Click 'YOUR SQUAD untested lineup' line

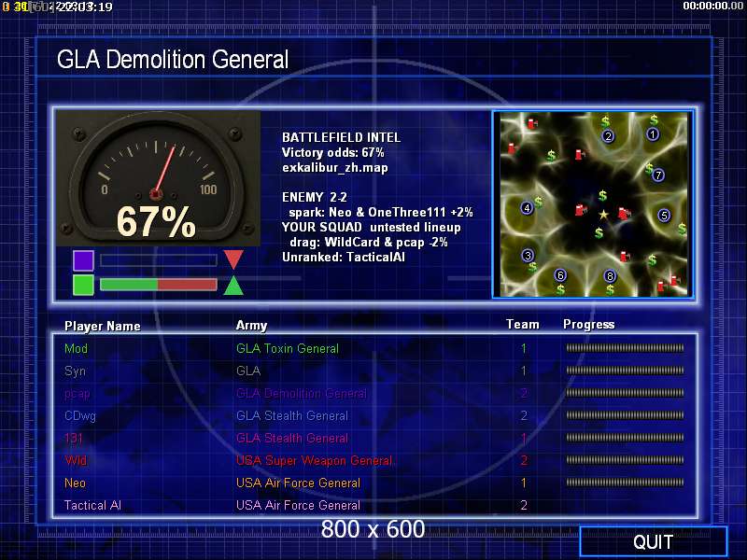tap(371, 227)
